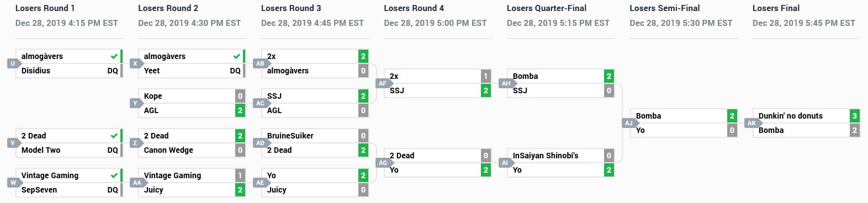
Task: Click Kope score 0 box
Action: tap(240, 96)
